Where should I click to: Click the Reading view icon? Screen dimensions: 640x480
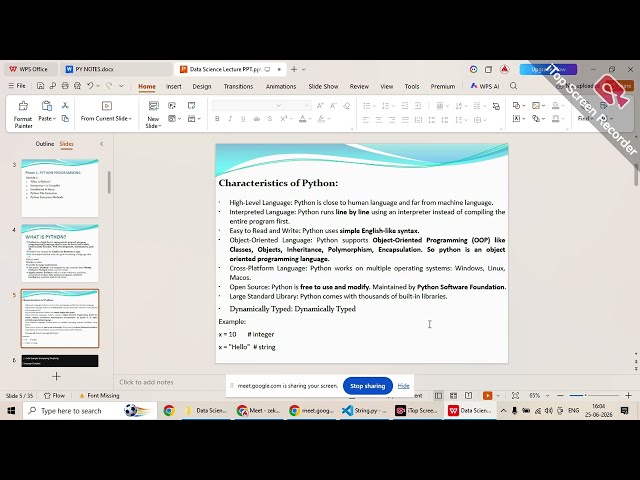point(469,396)
